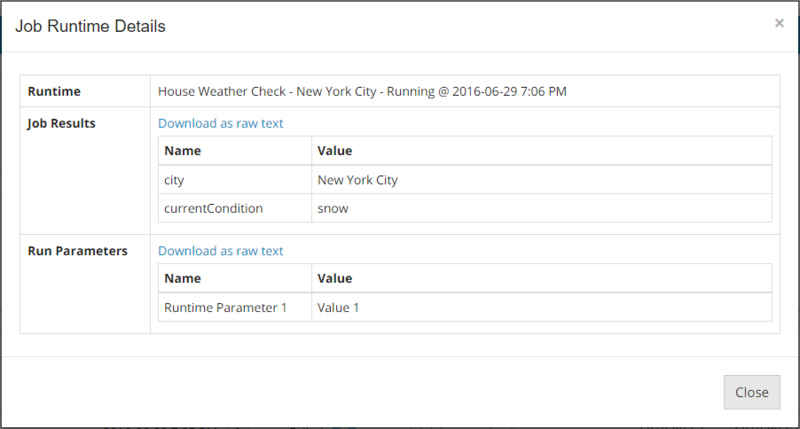800x429 pixels.
Task: Select the House Weather Check runtime text
Action: click(x=363, y=92)
